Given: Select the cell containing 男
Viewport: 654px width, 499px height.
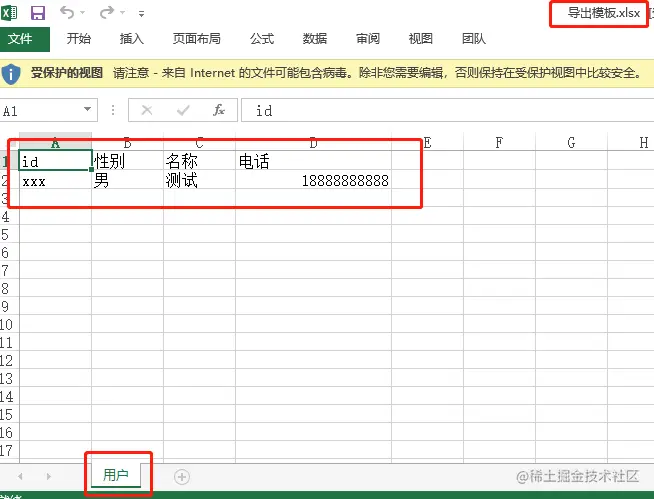Looking at the screenshot, I should [127, 180].
